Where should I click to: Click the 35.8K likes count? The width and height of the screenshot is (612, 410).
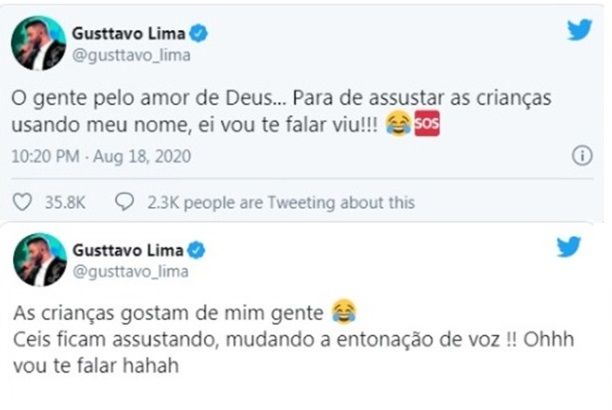click(x=65, y=202)
